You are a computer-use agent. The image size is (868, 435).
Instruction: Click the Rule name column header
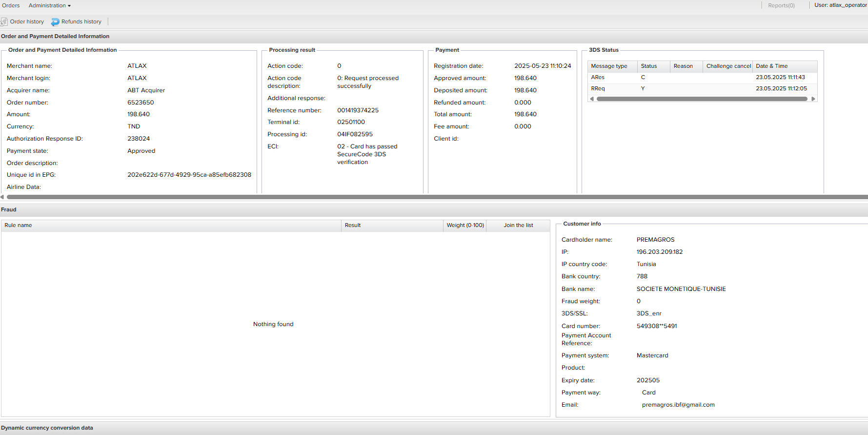(x=18, y=225)
